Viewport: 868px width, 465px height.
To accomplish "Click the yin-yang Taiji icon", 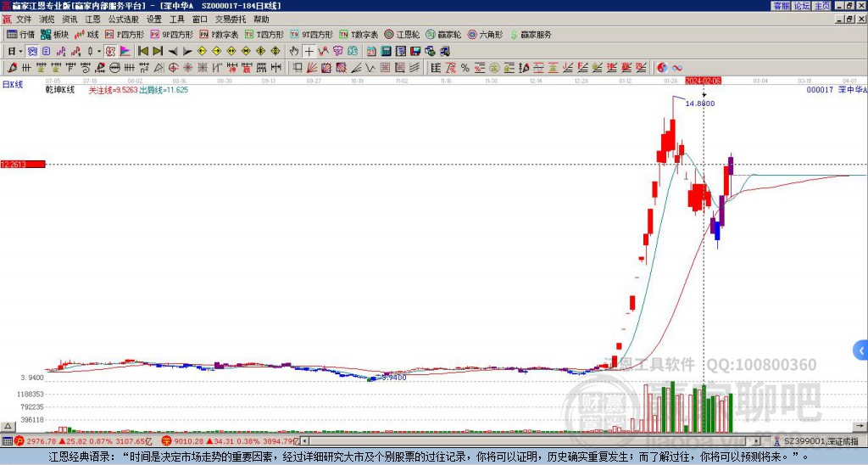I will tap(662, 68).
